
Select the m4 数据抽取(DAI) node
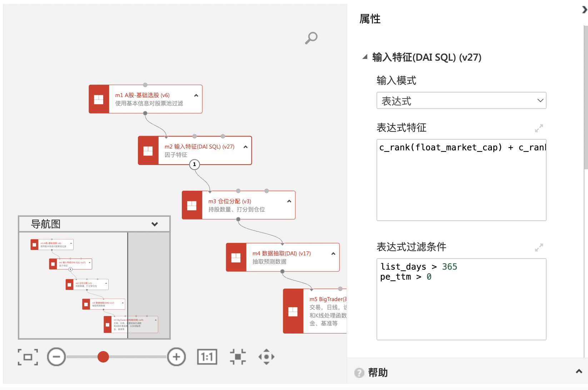(x=282, y=257)
